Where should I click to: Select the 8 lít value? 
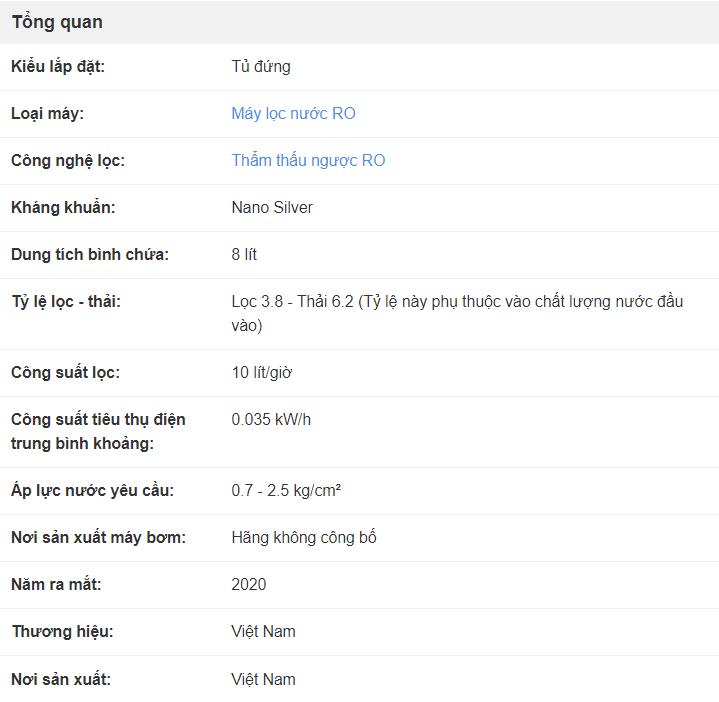click(244, 255)
